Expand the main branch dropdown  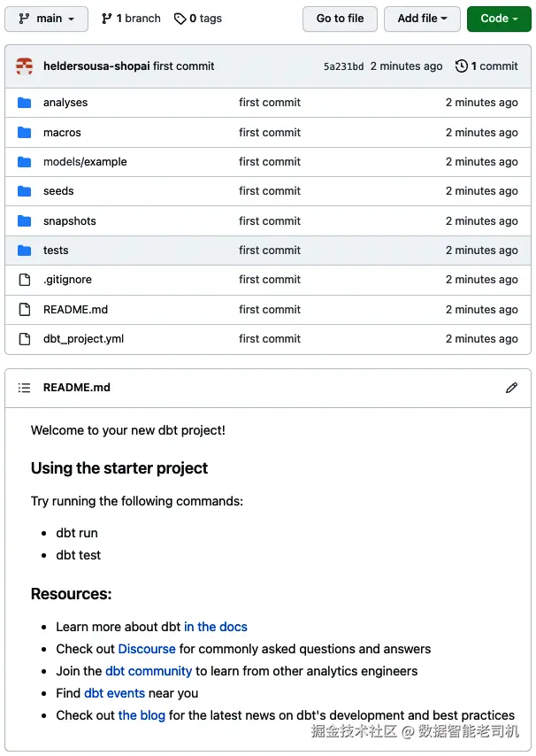coord(46,19)
